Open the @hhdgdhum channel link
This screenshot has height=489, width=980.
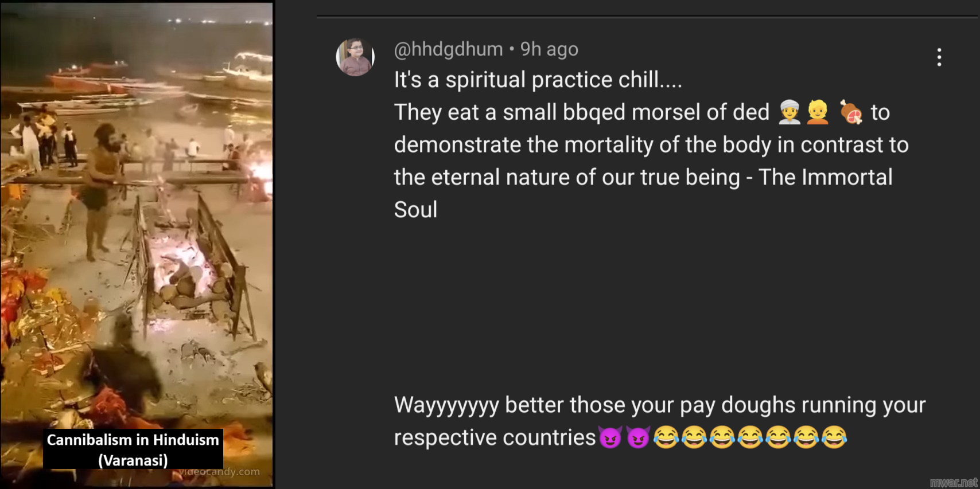(x=448, y=49)
